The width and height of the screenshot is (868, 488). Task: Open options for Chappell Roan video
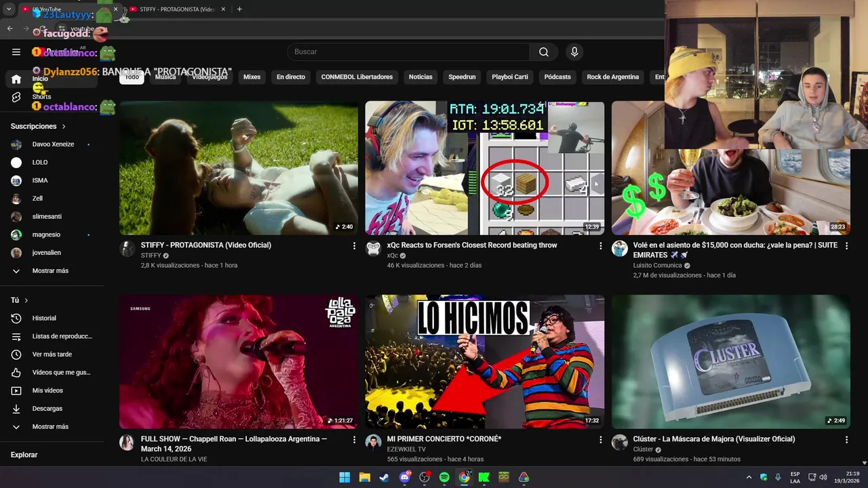(x=354, y=440)
